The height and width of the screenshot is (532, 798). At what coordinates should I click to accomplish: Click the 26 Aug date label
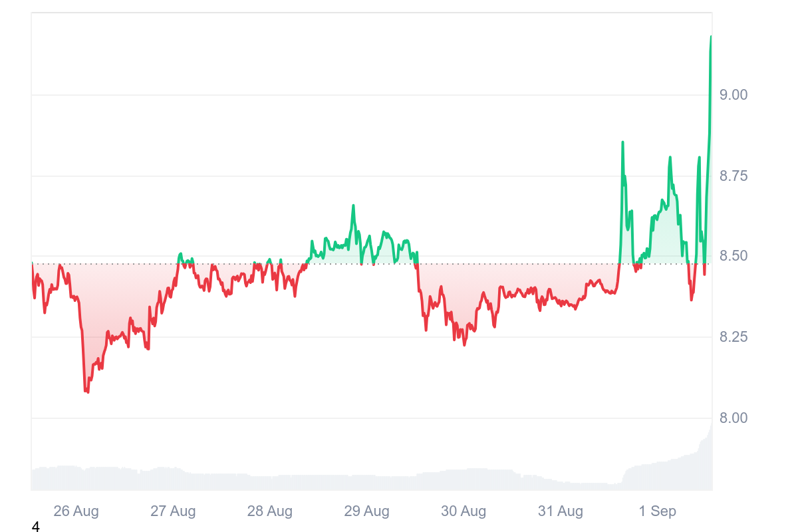76,511
